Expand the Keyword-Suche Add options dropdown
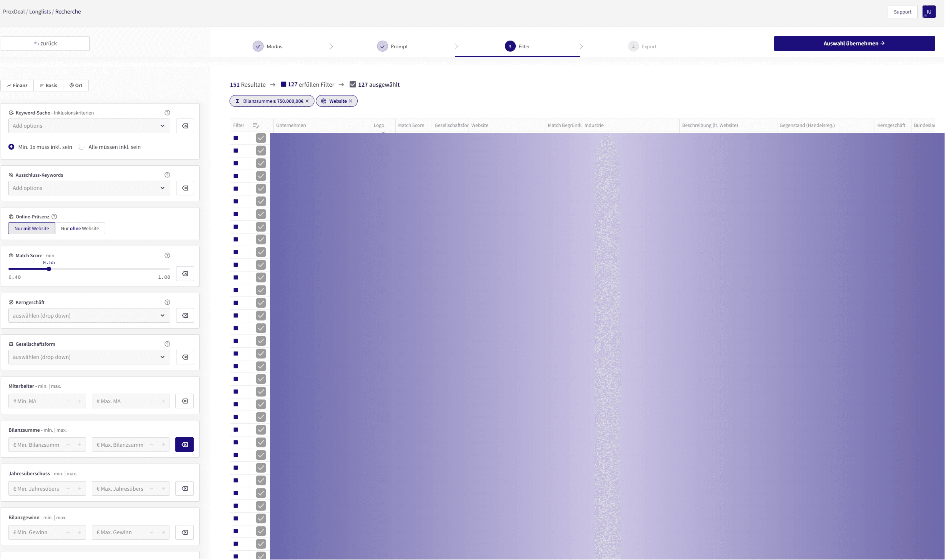The height and width of the screenshot is (560, 945). click(89, 126)
